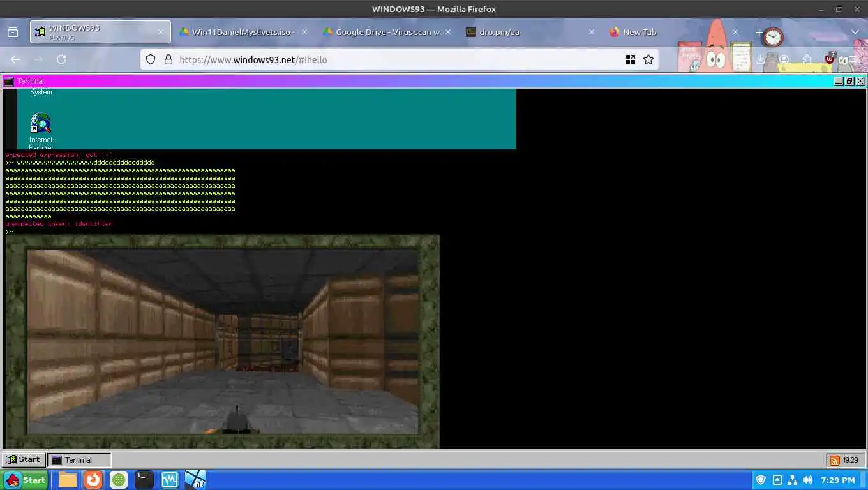Switch to the WINDOWS93 tab
Viewport: 868px width, 490px height.
pyautogui.click(x=100, y=32)
